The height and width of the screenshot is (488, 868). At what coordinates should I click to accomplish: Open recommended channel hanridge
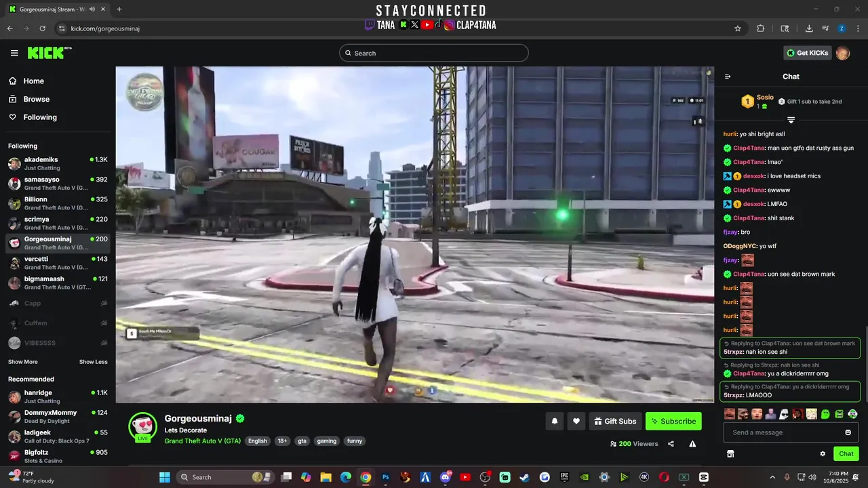click(58, 396)
